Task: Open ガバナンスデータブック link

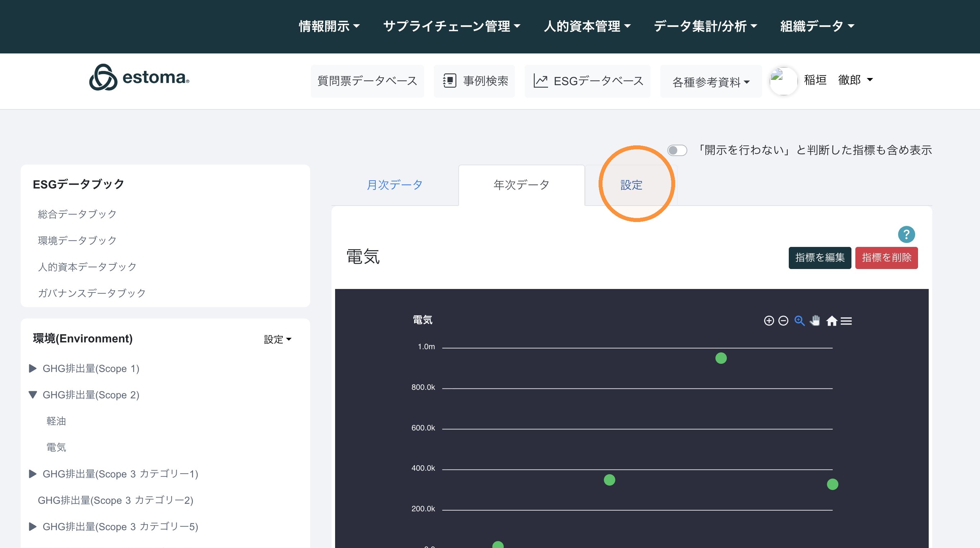Action: (92, 293)
